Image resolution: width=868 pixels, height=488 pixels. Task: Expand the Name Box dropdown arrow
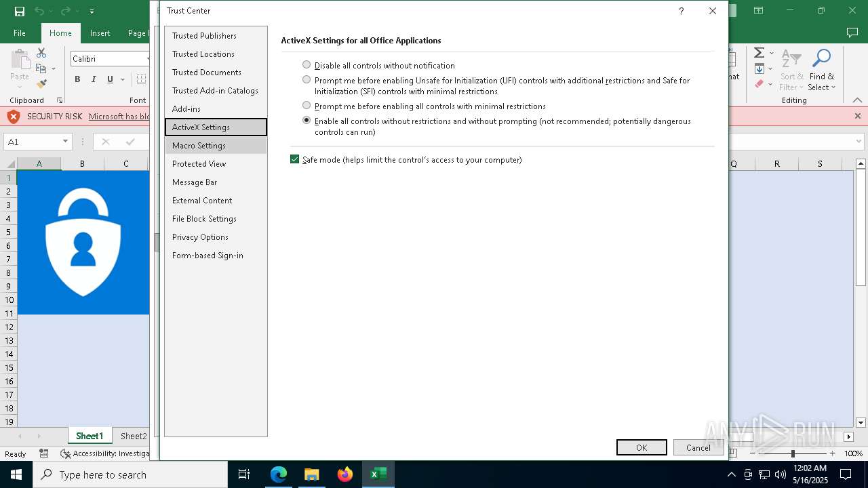click(65, 142)
